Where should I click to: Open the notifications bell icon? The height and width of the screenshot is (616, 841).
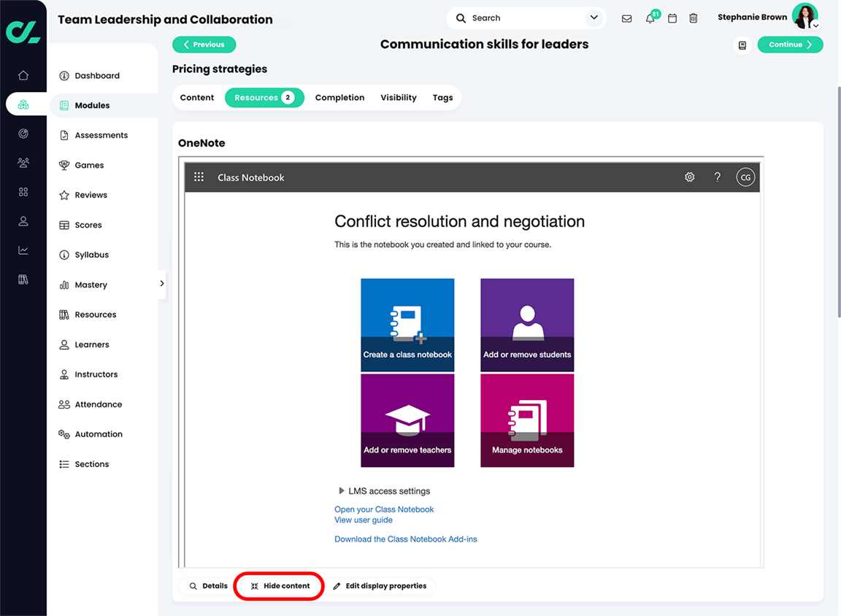click(650, 18)
